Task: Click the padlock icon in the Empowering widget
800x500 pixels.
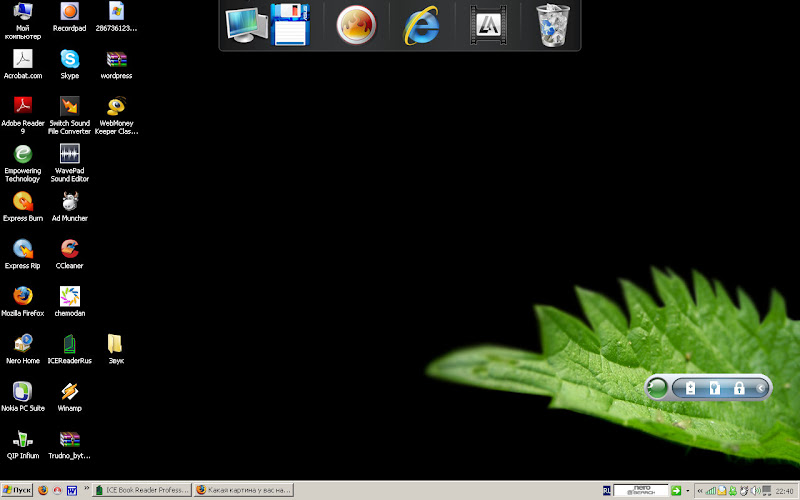Action: point(739,388)
